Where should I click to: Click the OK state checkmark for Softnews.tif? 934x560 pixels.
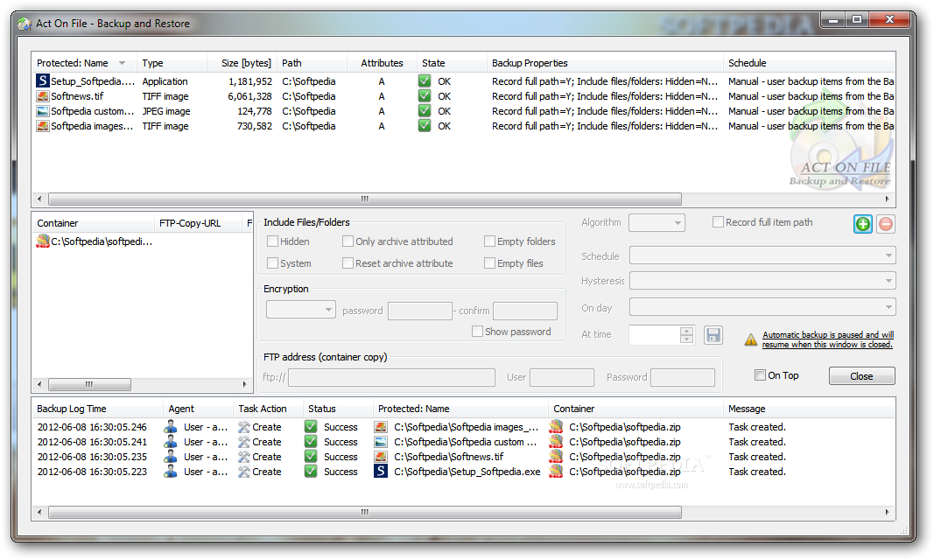(x=425, y=96)
